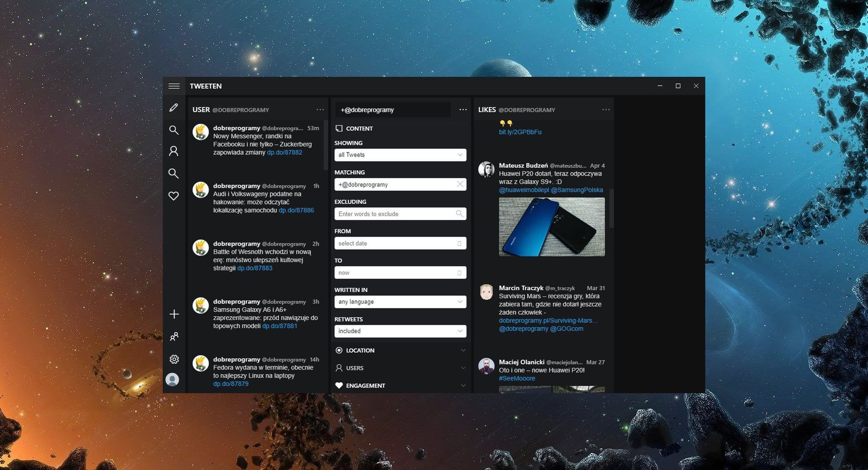
Task: Open the accounts manager icon in sidebar
Action: 174,336
